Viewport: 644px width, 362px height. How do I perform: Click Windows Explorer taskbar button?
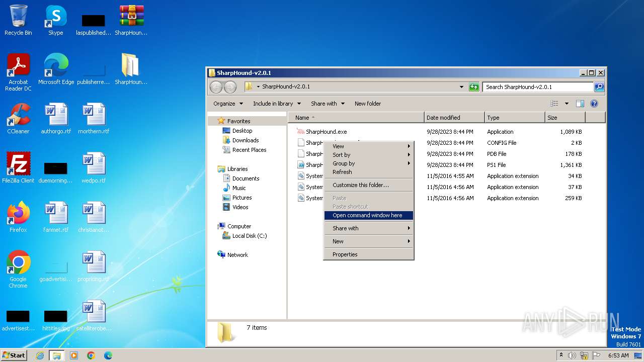pyautogui.click(x=57, y=355)
